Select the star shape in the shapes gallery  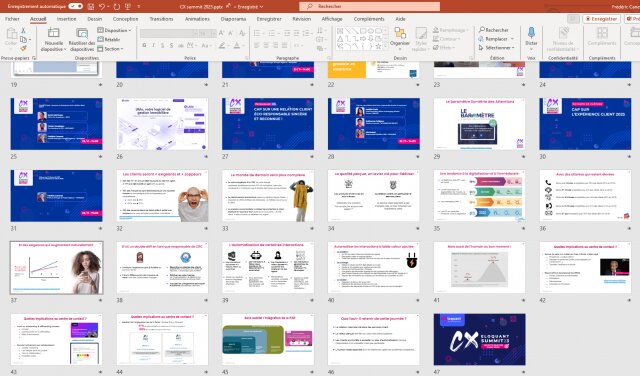click(378, 47)
